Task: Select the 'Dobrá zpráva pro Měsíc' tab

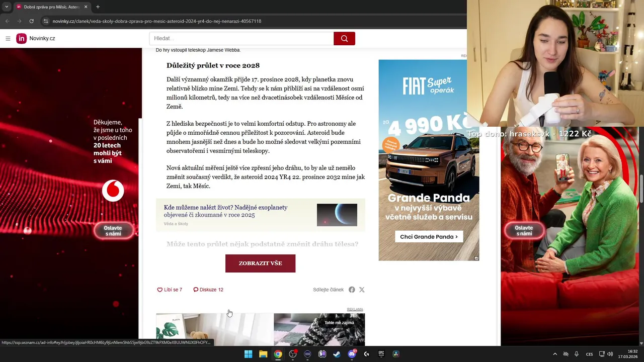Action: pyautogui.click(x=52, y=7)
